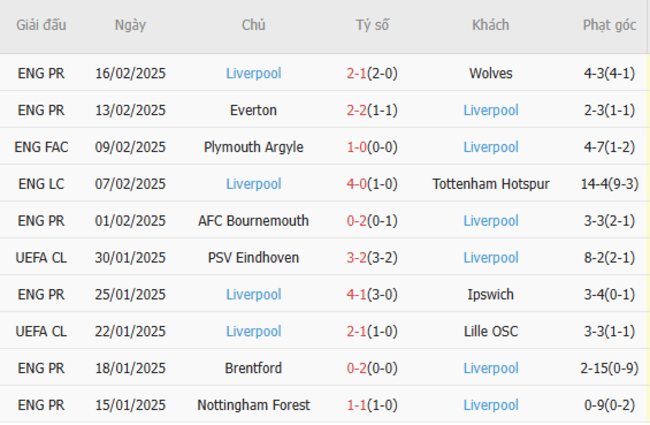Select PSV Eindhoven in the home column

(x=253, y=258)
